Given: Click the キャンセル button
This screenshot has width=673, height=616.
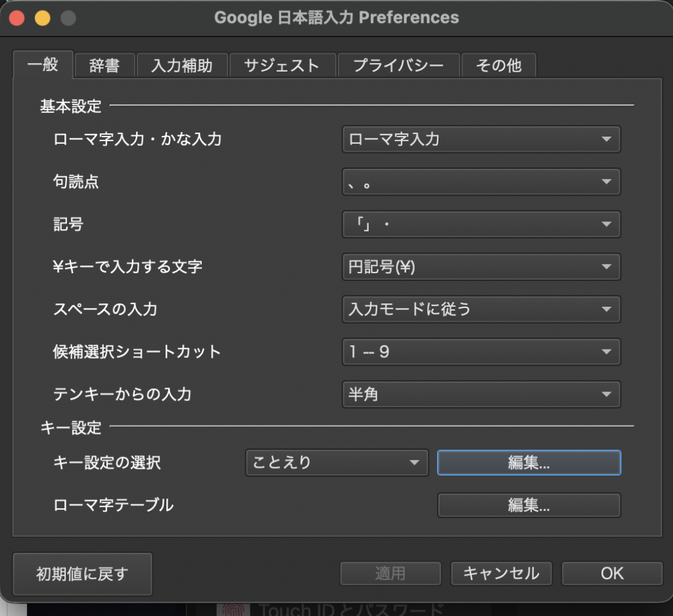Looking at the screenshot, I should [x=501, y=573].
